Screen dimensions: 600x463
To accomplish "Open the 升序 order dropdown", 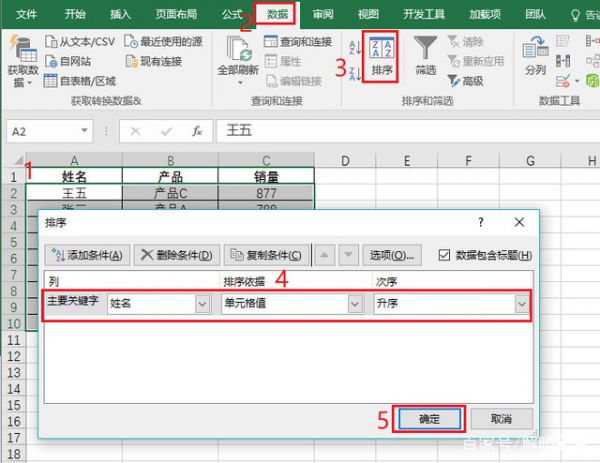I will pyautogui.click(x=521, y=303).
